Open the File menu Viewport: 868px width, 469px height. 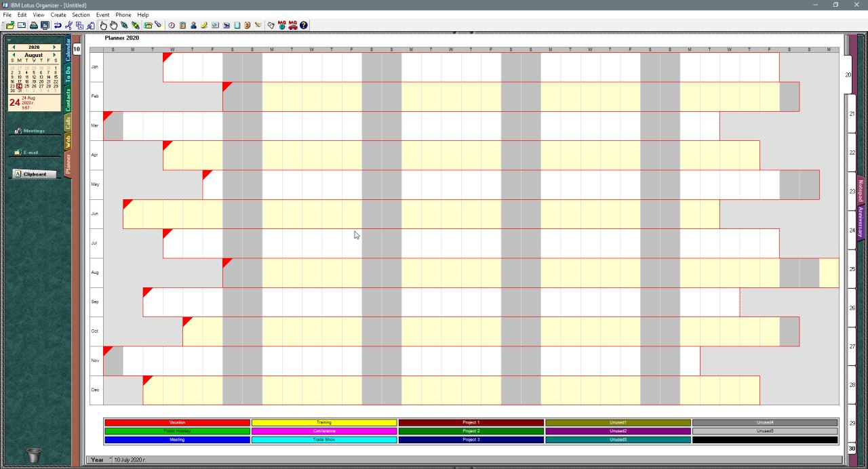[x=7, y=14]
